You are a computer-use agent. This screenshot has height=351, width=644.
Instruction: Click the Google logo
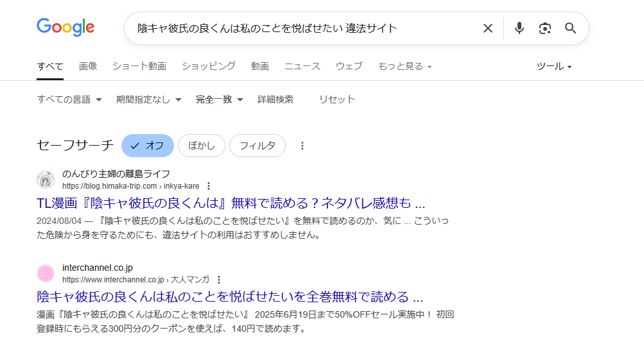coord(65,28)
